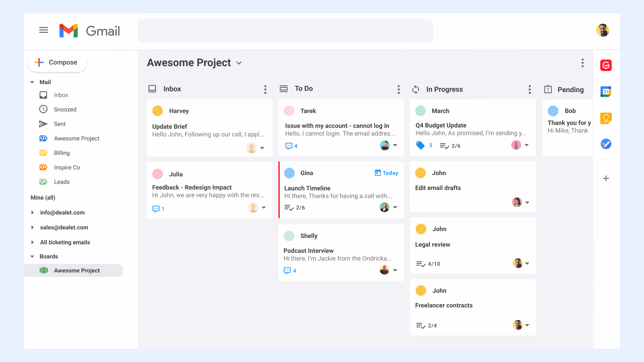Click the Compose button
The image size is (644, 362).
pyautogui.click(x=57, y=62)
